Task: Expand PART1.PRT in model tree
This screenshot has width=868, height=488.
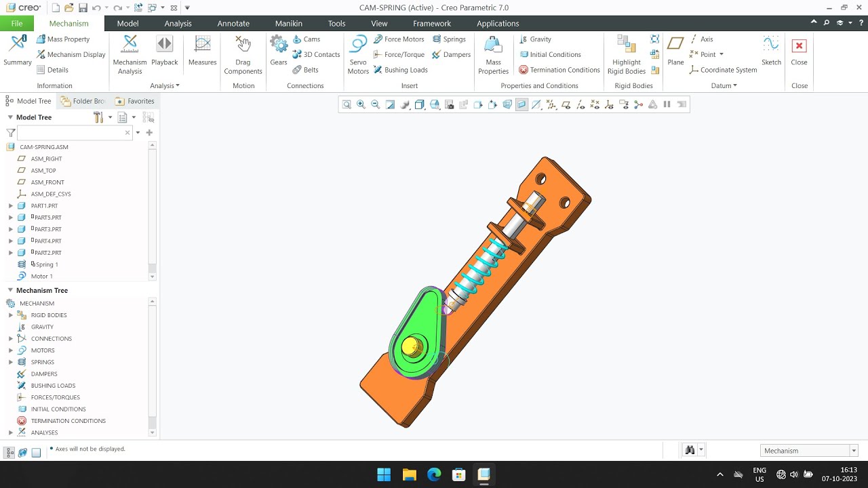Action: (x=11, y=205)
